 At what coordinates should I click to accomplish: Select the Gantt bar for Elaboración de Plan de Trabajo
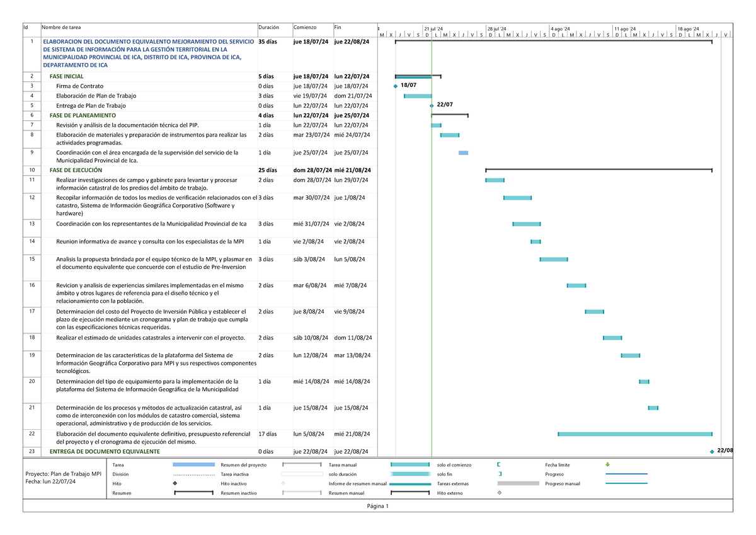tap(418, 96)
